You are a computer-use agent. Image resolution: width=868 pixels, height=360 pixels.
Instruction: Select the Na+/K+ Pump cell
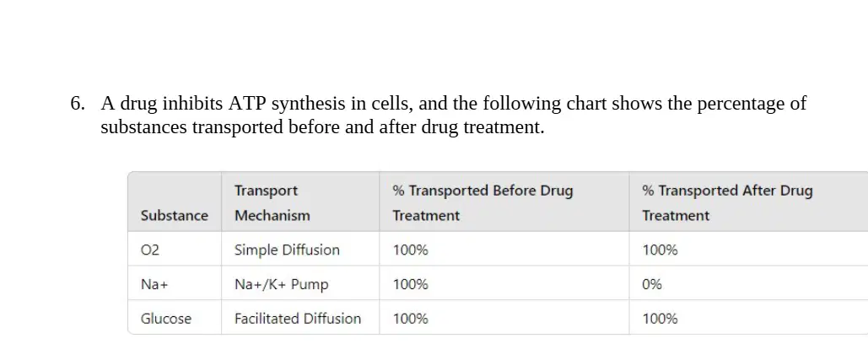coord(281,284)
